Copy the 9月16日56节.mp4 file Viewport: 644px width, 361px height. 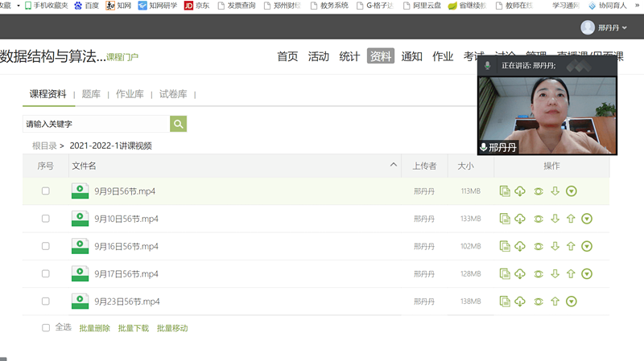coord(505,246)
